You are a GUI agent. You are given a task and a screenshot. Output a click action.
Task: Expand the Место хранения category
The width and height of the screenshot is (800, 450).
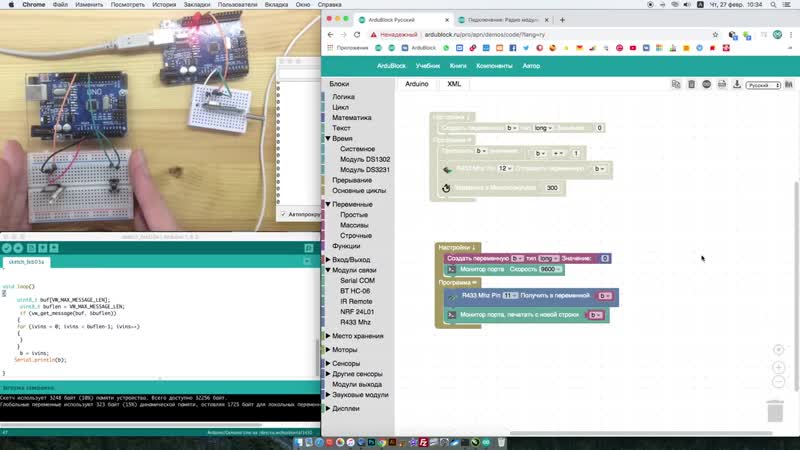328,336
